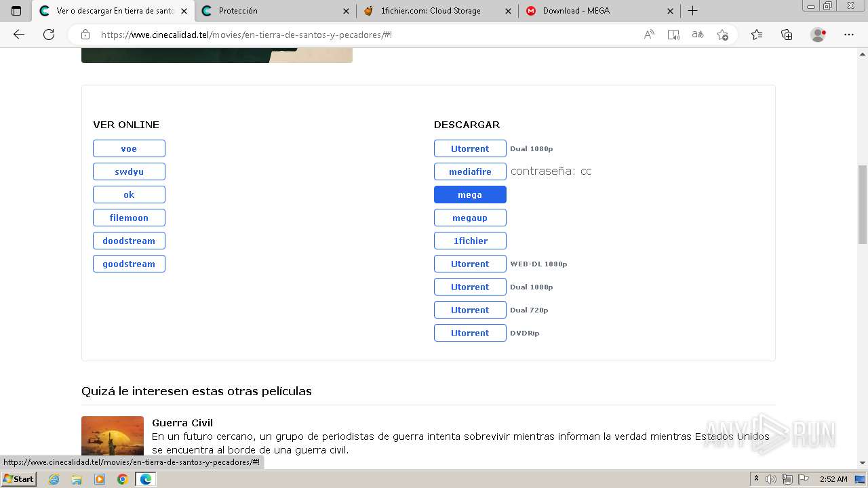
Task: Download with 1fichier button
Action: 470,241
